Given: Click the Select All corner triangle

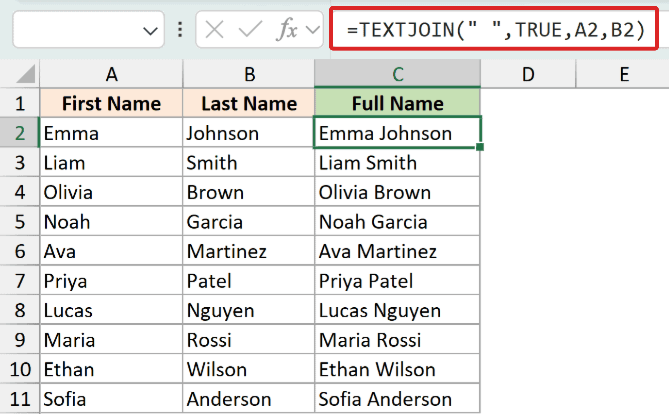Looking at the screenshot, I should pos(26,74).
